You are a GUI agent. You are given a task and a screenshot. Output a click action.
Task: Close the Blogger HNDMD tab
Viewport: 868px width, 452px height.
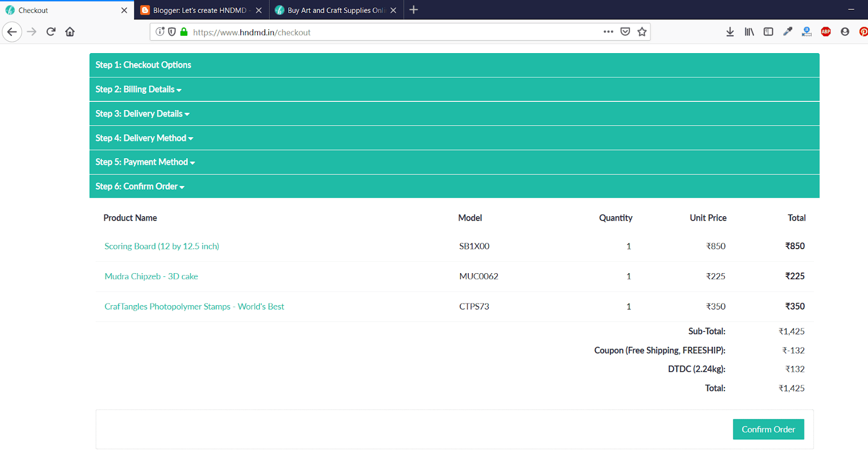[259, 10]
